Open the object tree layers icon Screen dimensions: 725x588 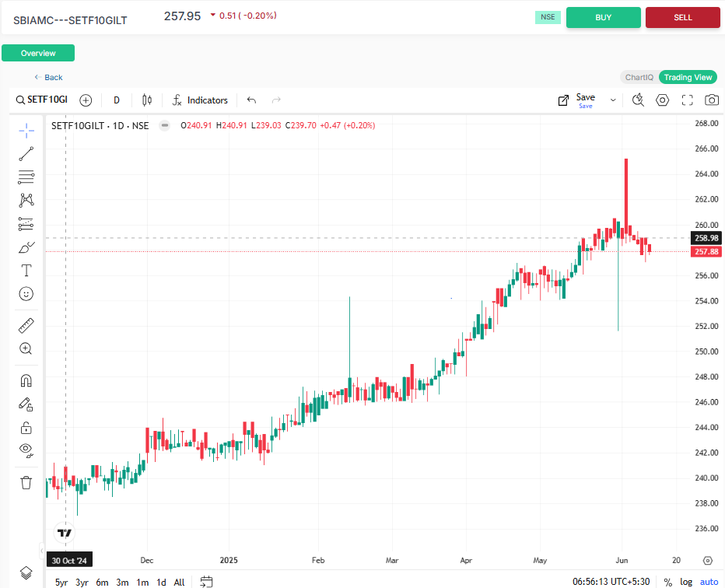26,572
